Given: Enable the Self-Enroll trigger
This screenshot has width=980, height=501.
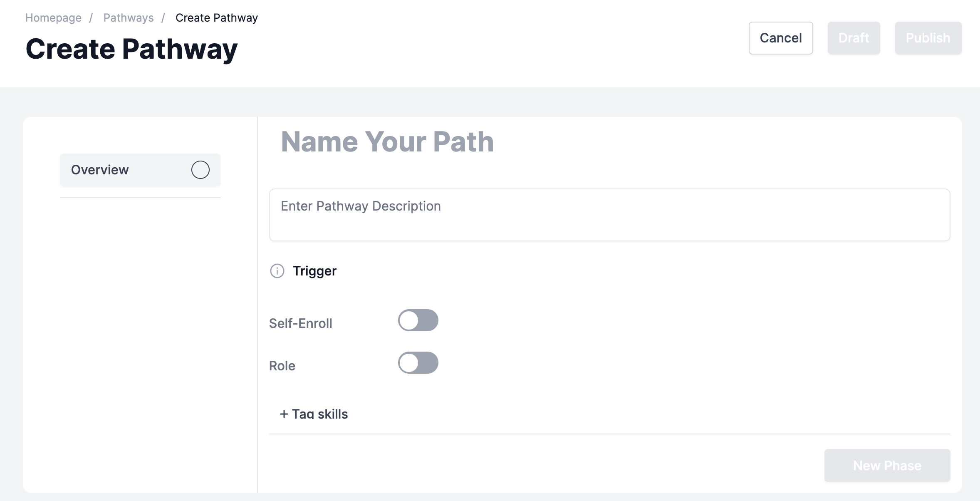Looking at the screenshot, I should pos(418,320).
